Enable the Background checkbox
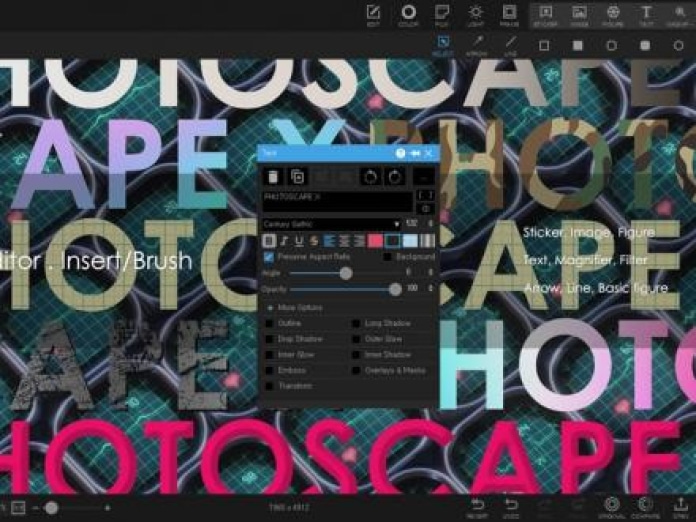 click(x=387, y=257)
